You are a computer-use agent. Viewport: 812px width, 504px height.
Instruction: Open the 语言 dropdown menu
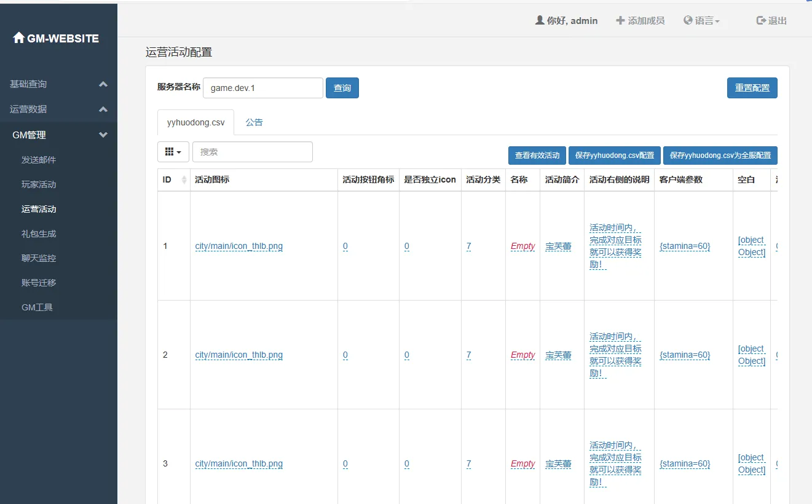coord(701,20)
